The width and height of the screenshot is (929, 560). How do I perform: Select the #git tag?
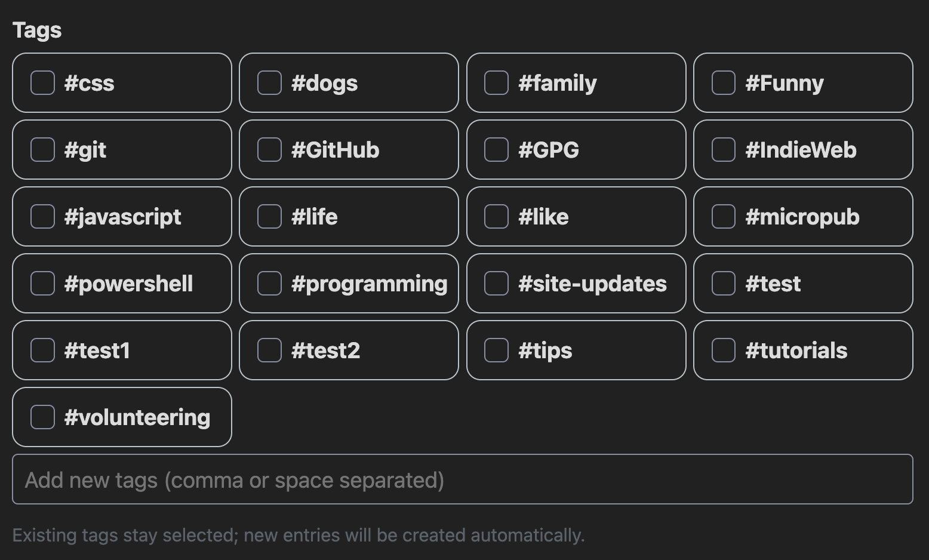pos(42,150)
